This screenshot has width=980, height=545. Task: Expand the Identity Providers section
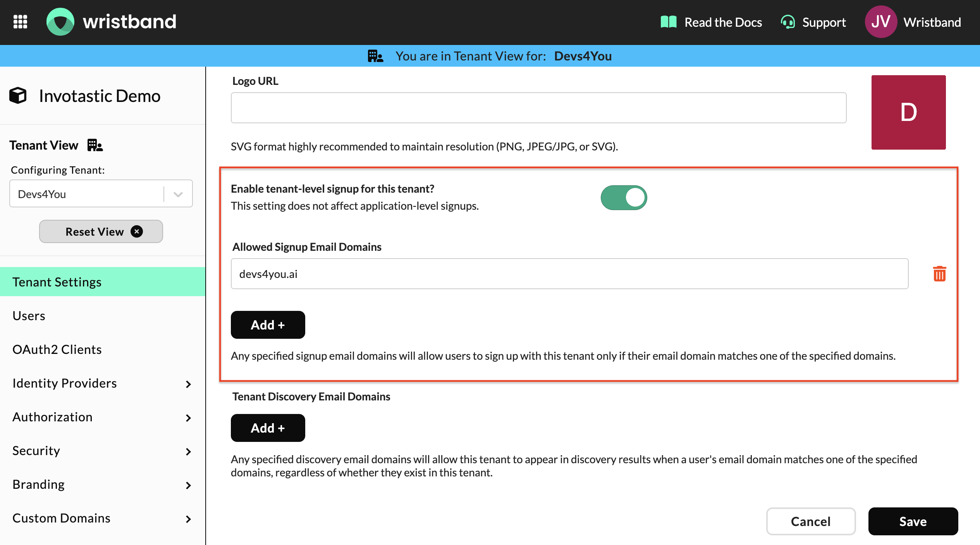pos(188,384)
